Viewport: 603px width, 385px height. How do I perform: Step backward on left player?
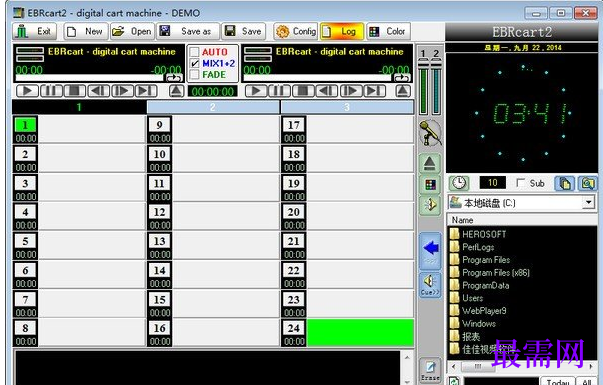click(99, 91)
